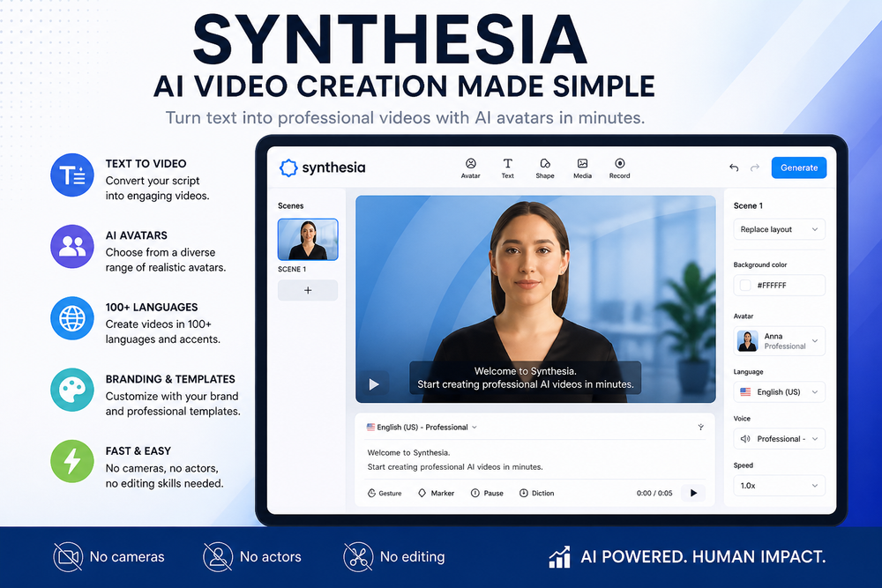The image size is (882, 588).
Task: Click the subtitle text on the video
Action: click(526, 378)
